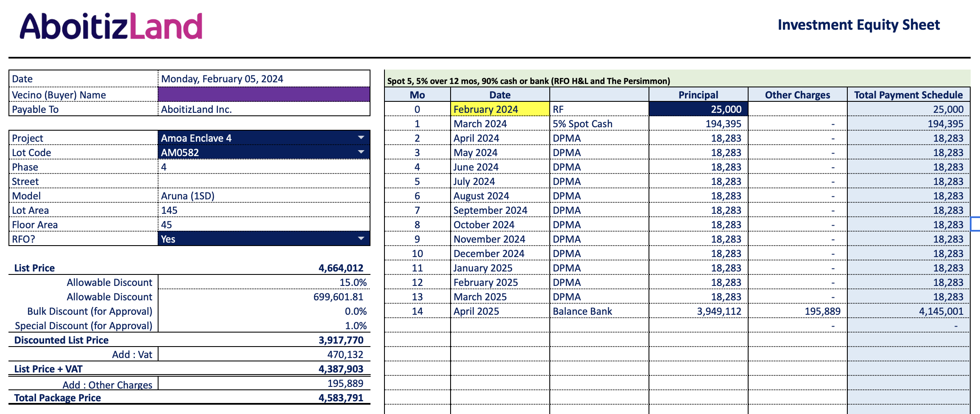Viewport: 980px width, 414px height.
Task: Click the Principal column header
Action: (699, 95)
